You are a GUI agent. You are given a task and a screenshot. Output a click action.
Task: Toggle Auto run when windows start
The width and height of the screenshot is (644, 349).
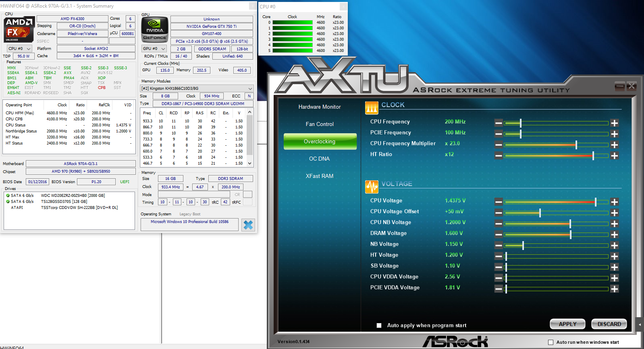coord(551,342)
